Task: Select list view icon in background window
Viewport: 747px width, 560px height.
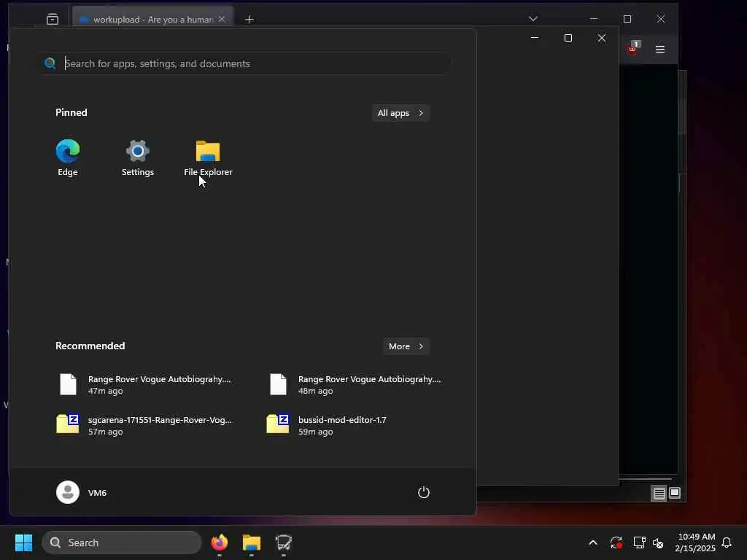Action: coord(659,494)
